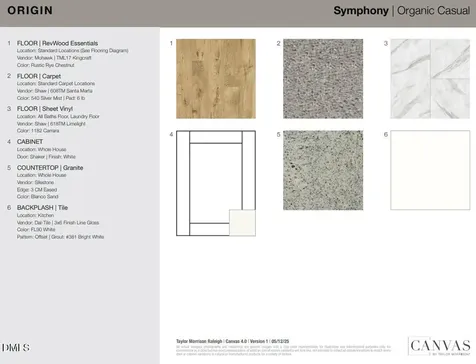Click the white finish chip on the cabinet door
Screen dimensions: 476x364
pos(242,223)
